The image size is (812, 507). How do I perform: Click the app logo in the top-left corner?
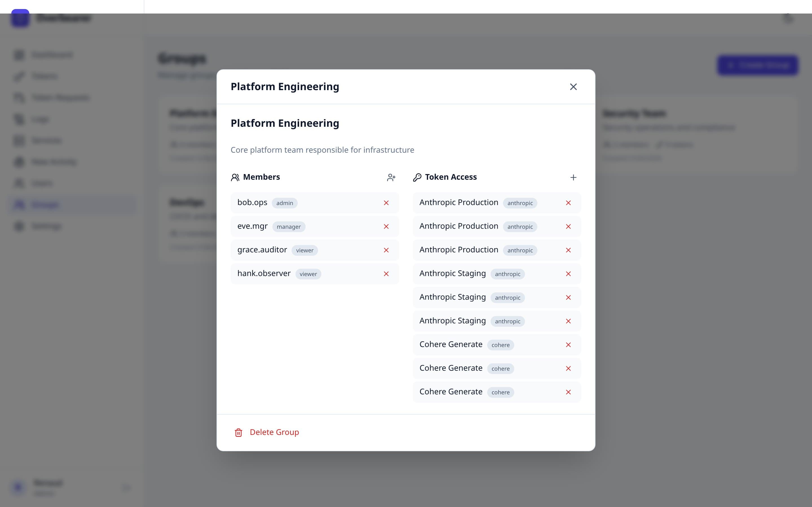point(20,18)
